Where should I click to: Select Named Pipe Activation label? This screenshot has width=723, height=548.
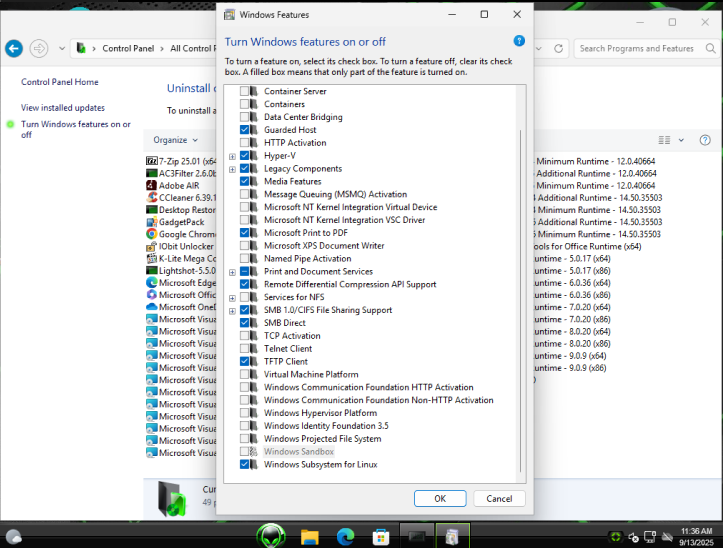[308, 259]
